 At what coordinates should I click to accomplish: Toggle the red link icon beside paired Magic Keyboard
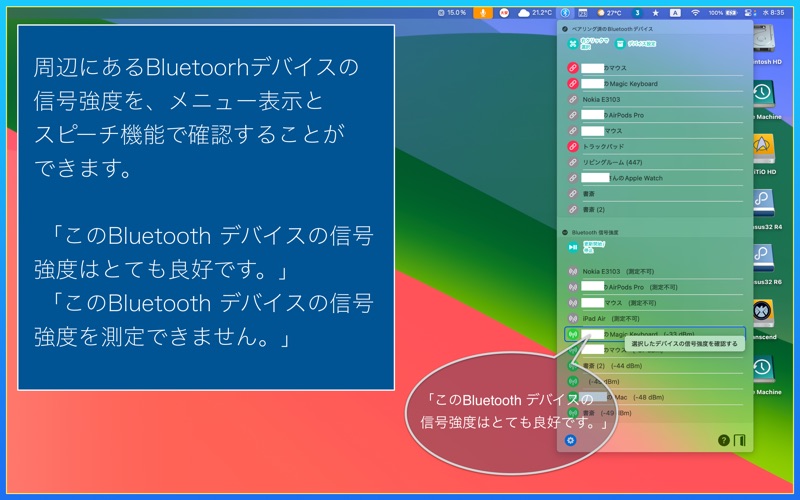572,84
